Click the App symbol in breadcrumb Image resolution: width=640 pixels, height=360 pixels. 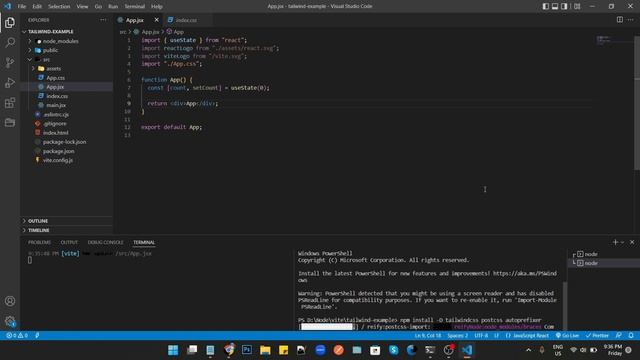[175, 31]
